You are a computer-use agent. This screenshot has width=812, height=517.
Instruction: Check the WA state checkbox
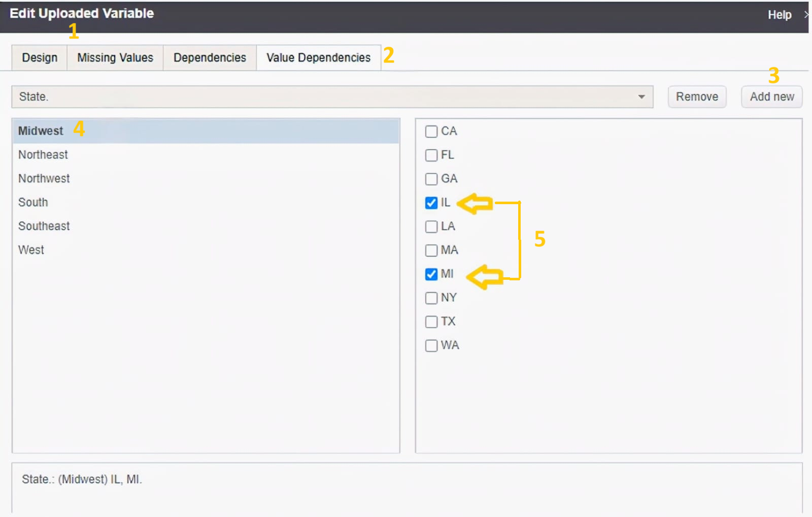[x=431, y=345]
